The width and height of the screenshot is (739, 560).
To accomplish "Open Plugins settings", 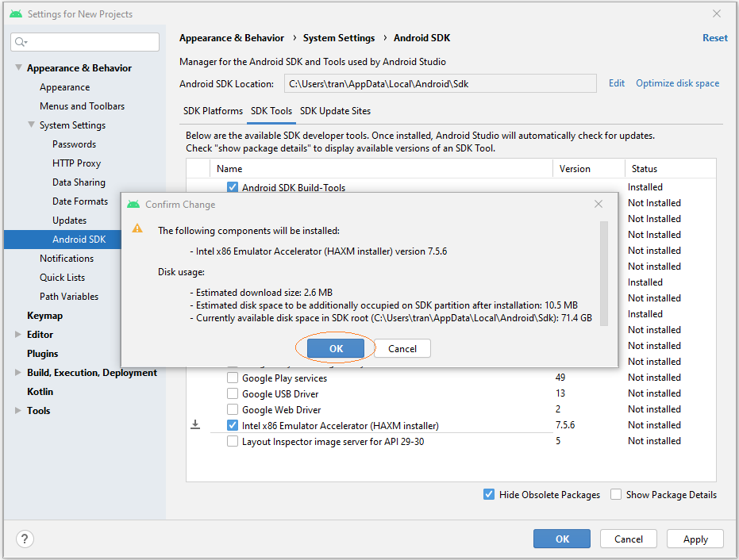I will click(42, 354).
